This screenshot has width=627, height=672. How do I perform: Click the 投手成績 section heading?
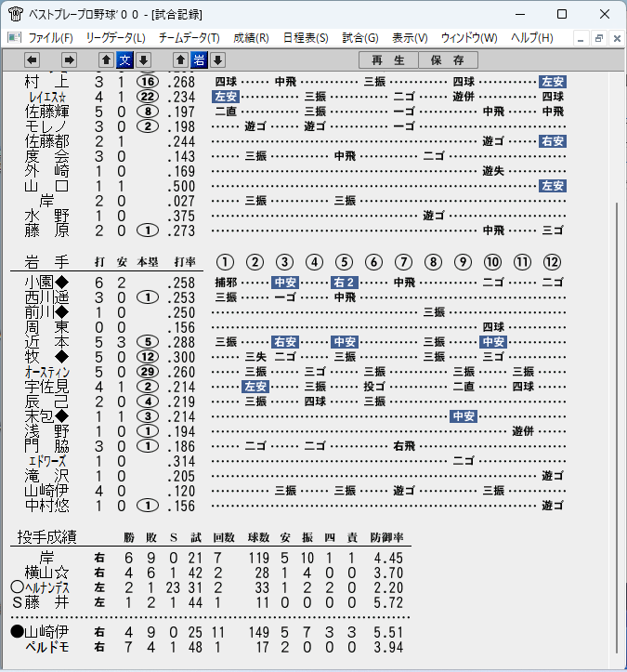[47, 537]
